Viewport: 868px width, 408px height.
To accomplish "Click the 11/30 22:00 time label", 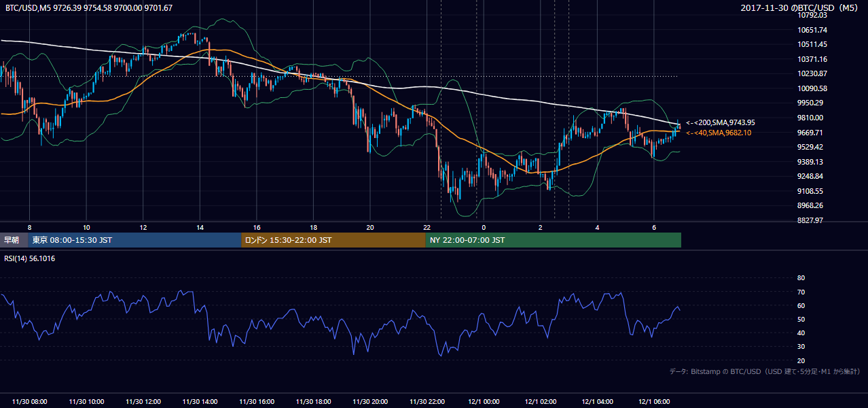I will pyautogui.click(x=427, y=402).
